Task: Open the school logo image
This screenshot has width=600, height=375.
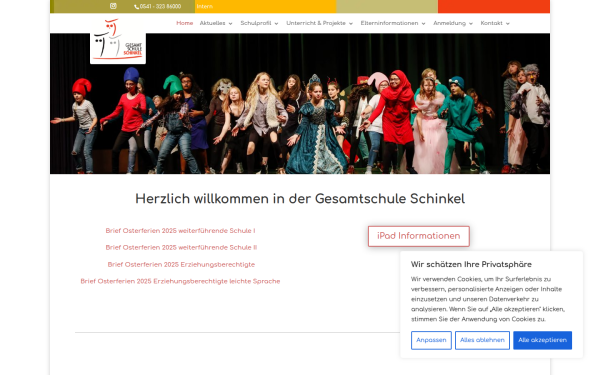Action: (118, 40)
